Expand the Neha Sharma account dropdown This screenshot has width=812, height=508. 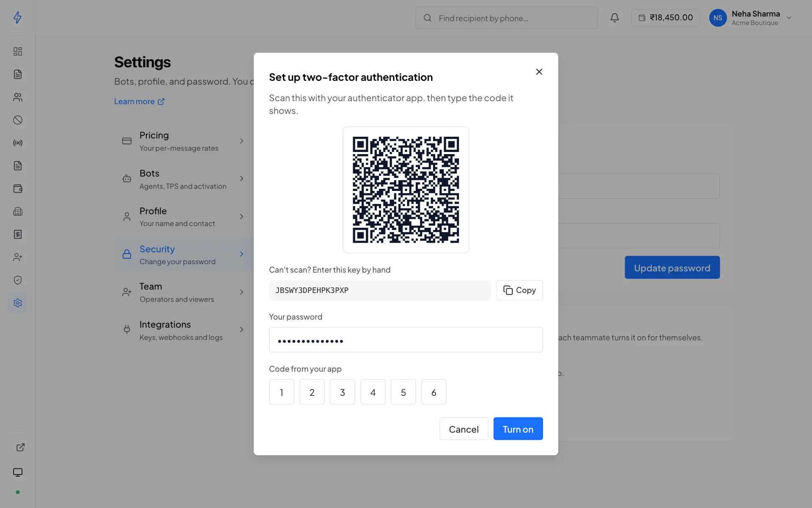(x=789, y=18)
